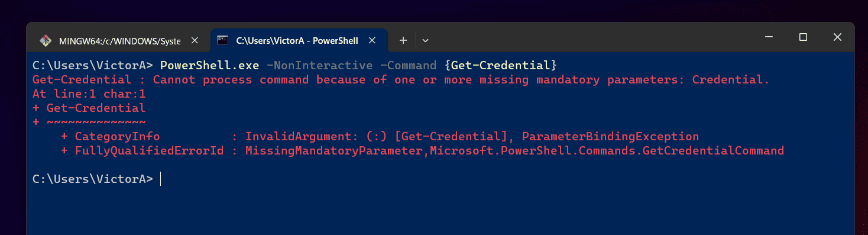Expand the new-tab profiles dropdown chevron
The width and height of the screenshot is (868, 235).
point(425,41)
